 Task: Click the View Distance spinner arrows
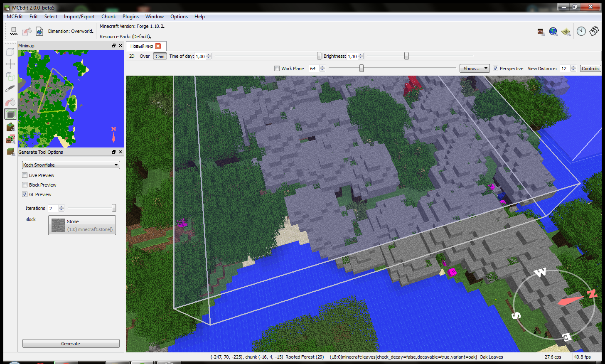click(x=573, y=69)
